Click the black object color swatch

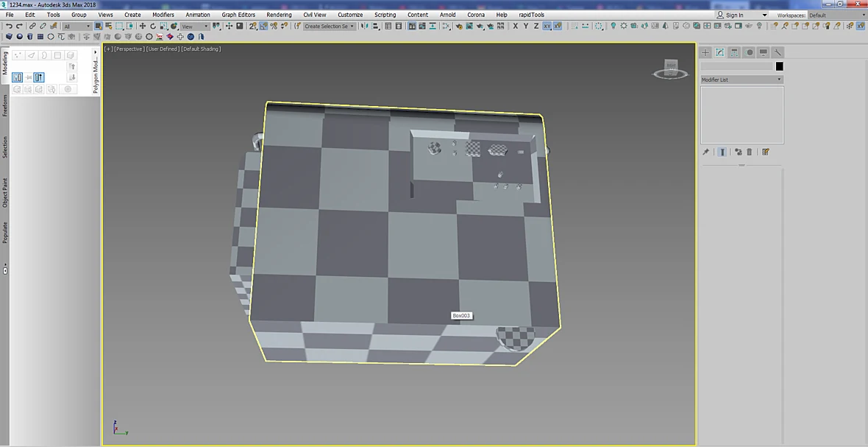pos(780,66)
